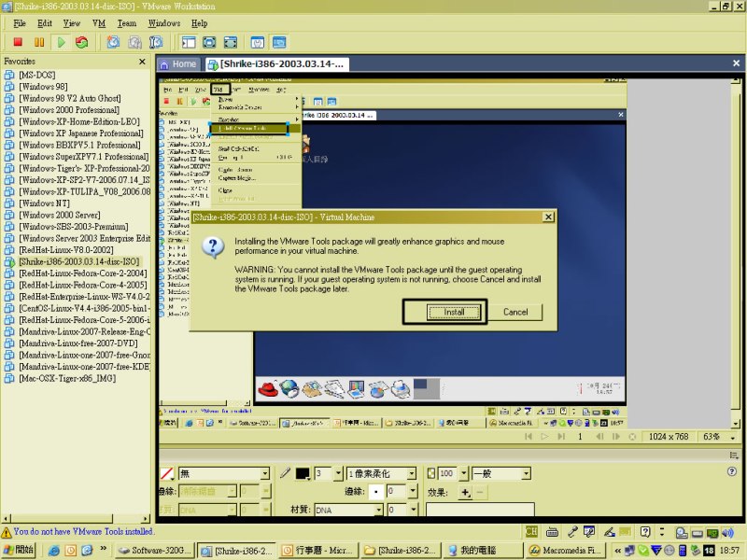747x560 pixels.
Task: Open the stroke size dropdown arrow
Action: coord(338,473)
